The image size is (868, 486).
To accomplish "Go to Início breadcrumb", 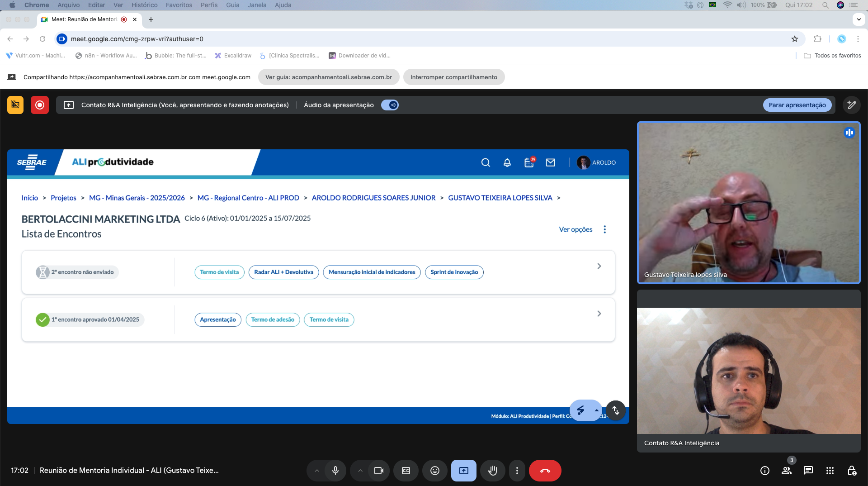I will (x=30, y=198).
